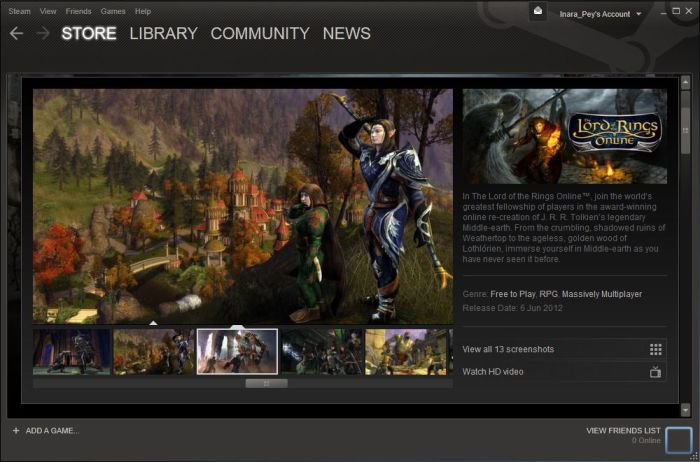Click View all 13 screenshots
The width and height of the screenshot is (700, 462).
point(508,349)
